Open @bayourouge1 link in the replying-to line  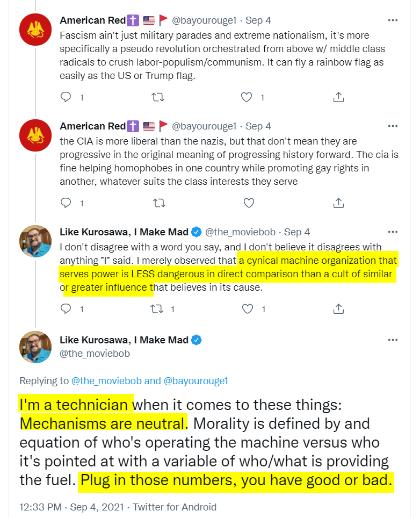195,380
